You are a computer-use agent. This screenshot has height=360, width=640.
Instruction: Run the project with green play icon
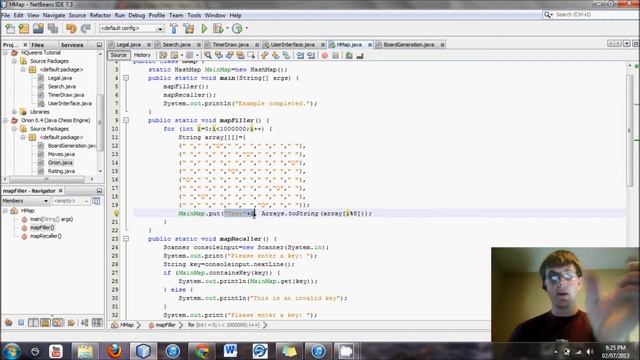204,29
